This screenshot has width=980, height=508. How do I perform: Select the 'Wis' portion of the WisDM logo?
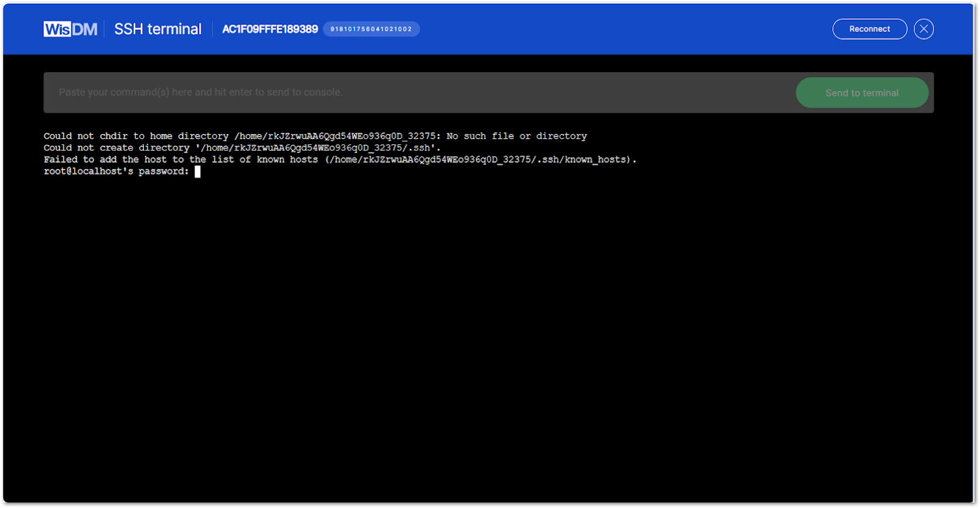[x=56, y=29]
